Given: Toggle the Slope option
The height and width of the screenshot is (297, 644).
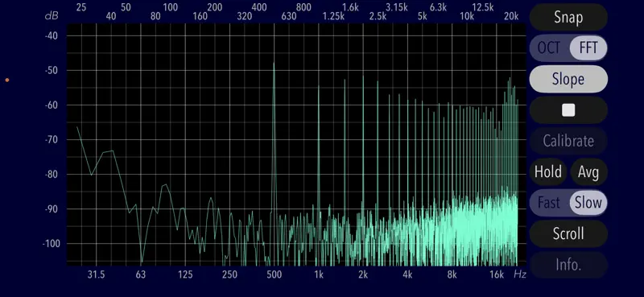Looking at the screenshot, I should (x=568, y=79).
